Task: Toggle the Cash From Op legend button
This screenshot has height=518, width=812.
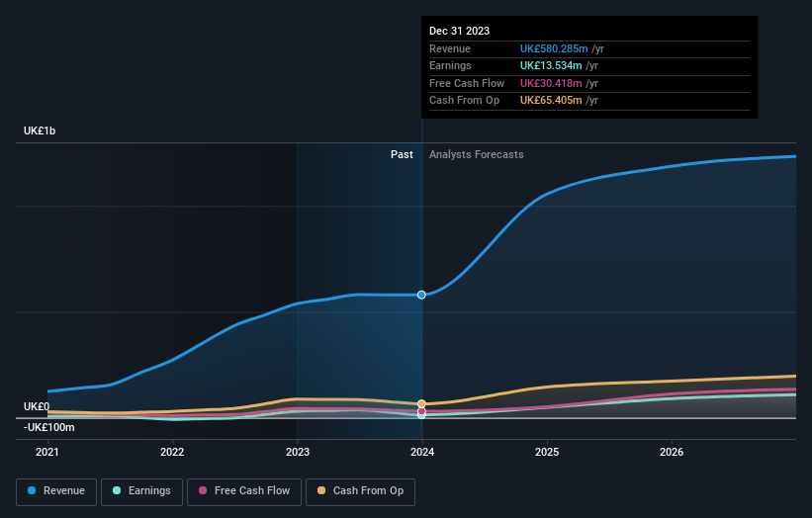Action: click(x=360, y=491)
